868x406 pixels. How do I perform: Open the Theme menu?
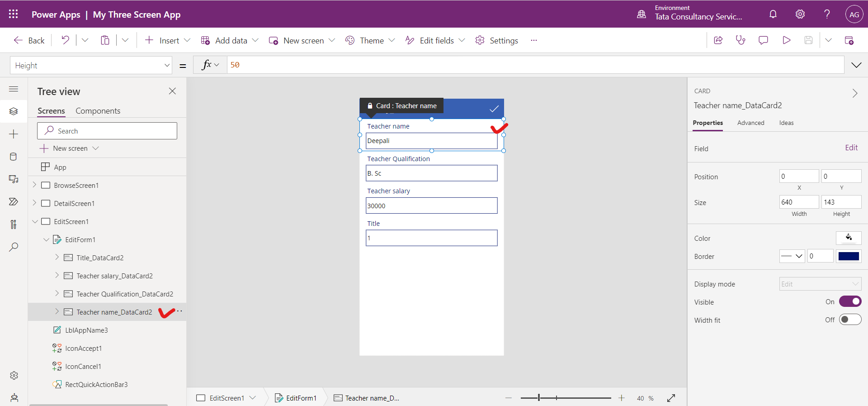point(370,40)
